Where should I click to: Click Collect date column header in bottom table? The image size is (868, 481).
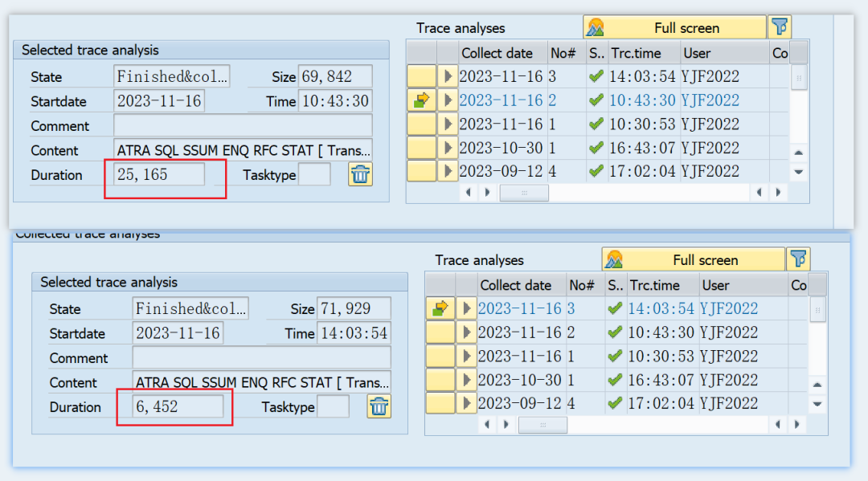coord(522,285)
